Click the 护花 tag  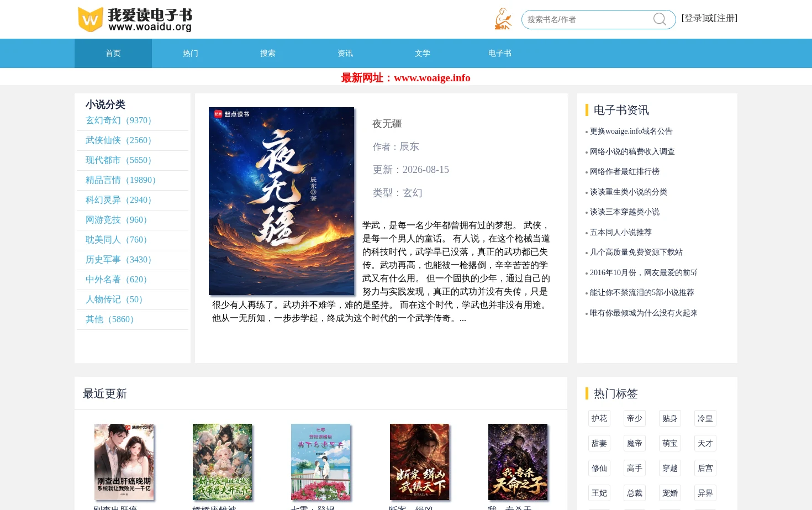click(599, 418)
